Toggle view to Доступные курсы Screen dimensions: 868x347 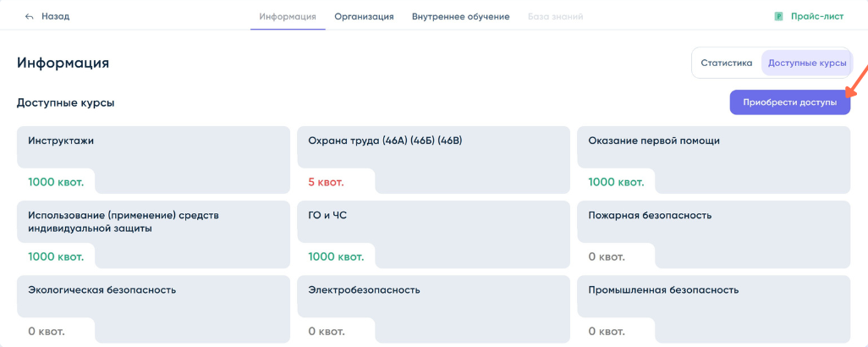pyautogui.click(x=806, y=63)
